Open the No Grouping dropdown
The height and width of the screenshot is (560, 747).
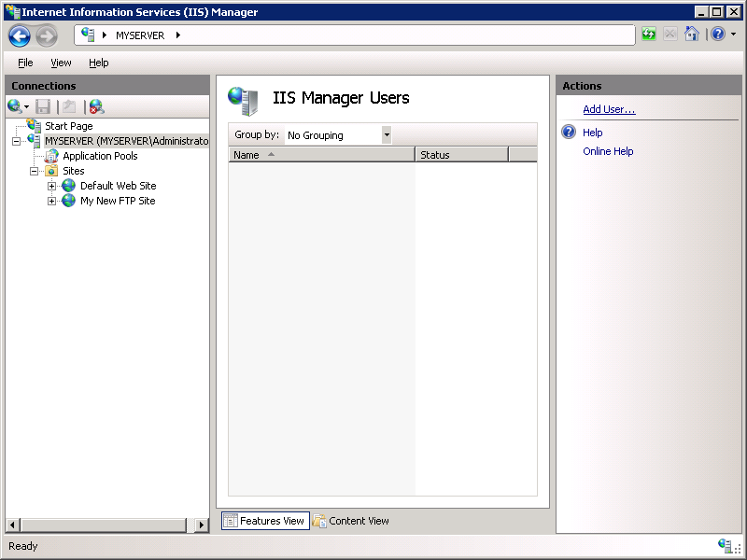[387, 134]
